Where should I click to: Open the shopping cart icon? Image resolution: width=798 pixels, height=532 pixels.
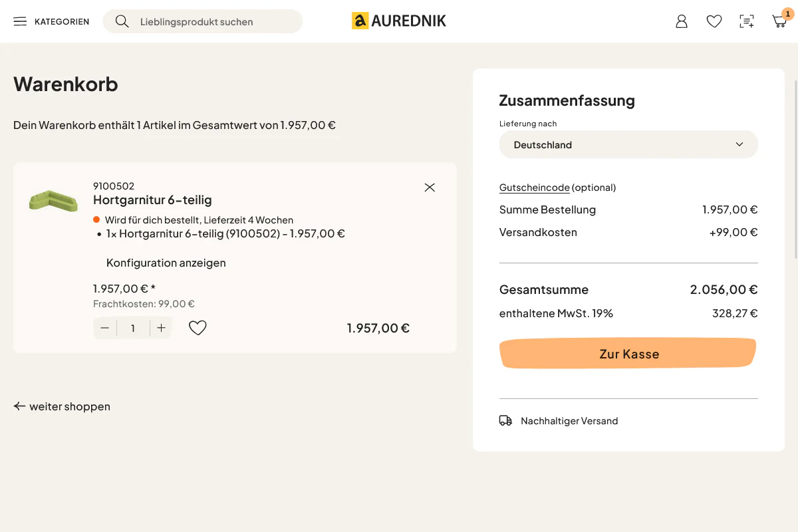point(779,21)
